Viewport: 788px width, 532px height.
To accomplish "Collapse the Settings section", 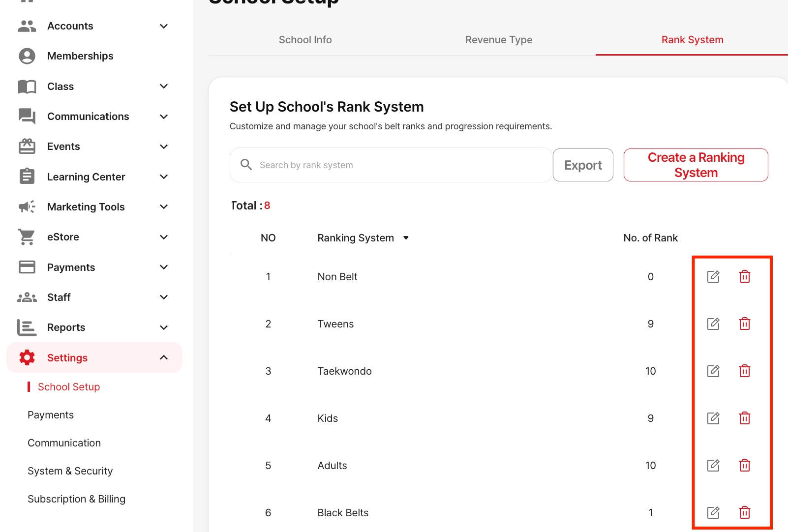I will pos(163,357).
